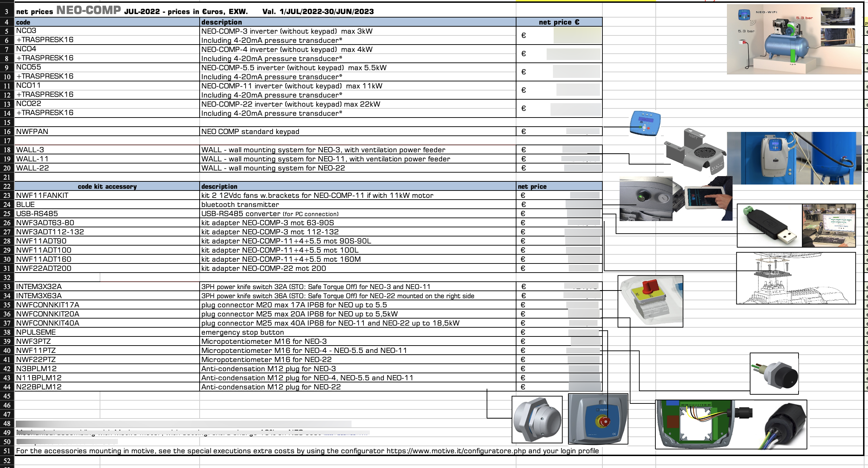Image resolution: width=868 pixels, height=468 pixels.
Task: Click the 'net price €' header cell
Action: [x=559, y=22]
